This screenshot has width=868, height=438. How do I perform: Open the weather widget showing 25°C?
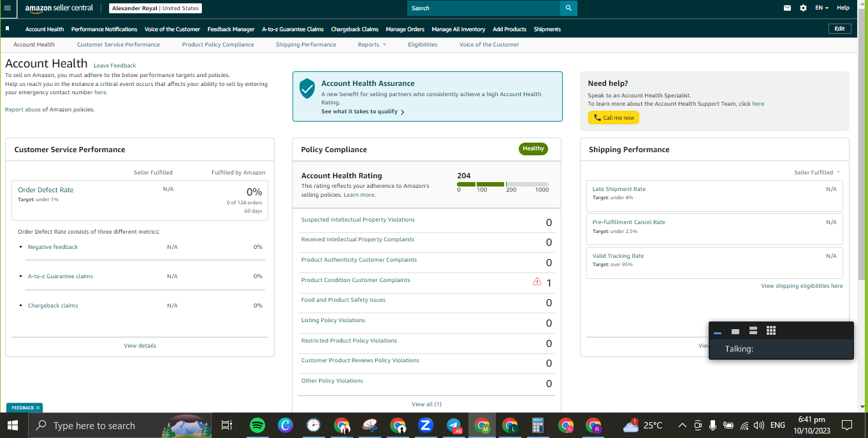click(x=642, y=425)
